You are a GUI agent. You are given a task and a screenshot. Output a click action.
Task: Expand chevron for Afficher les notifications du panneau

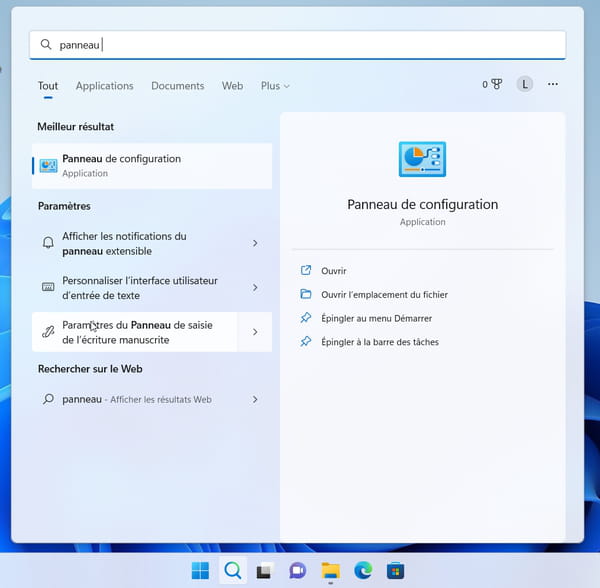(255, 243)
